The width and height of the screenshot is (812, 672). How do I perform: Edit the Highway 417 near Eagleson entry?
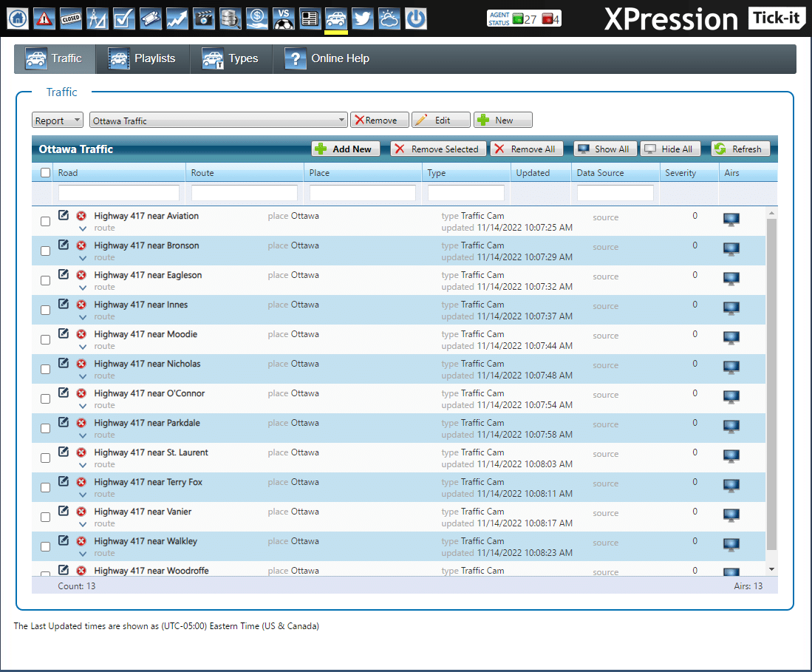point(64,274)
